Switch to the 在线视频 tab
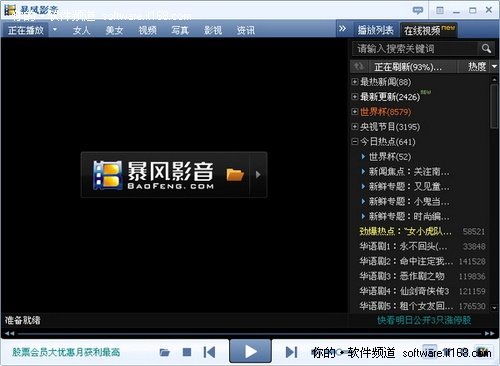This screenshot has width=500, height=366. [x=429, y=30]
